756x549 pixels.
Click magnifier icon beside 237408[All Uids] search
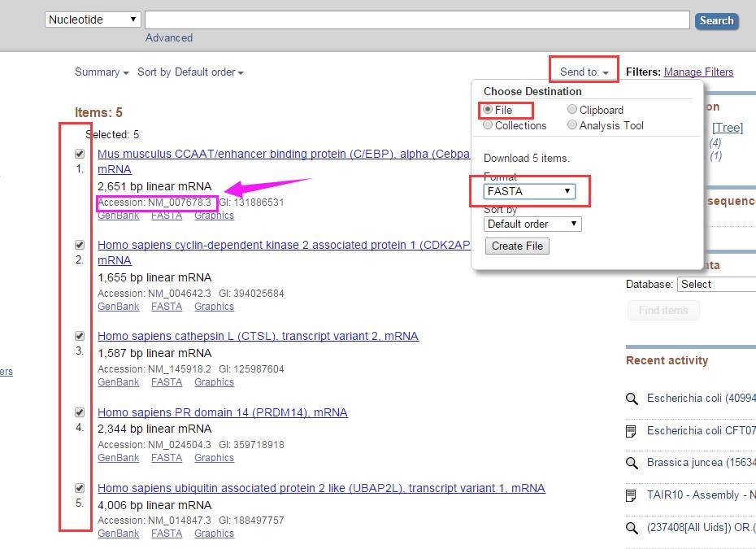pos(632,529)
